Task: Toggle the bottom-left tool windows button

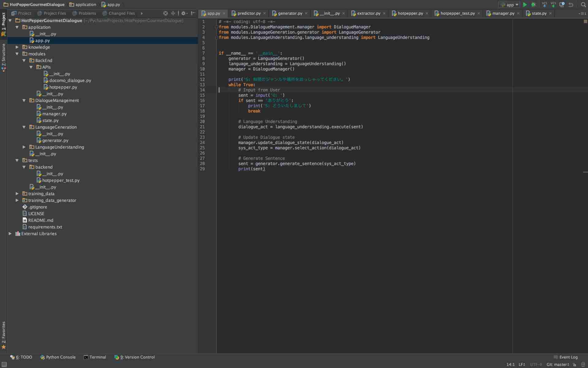Action: click(x=4, y=364)
